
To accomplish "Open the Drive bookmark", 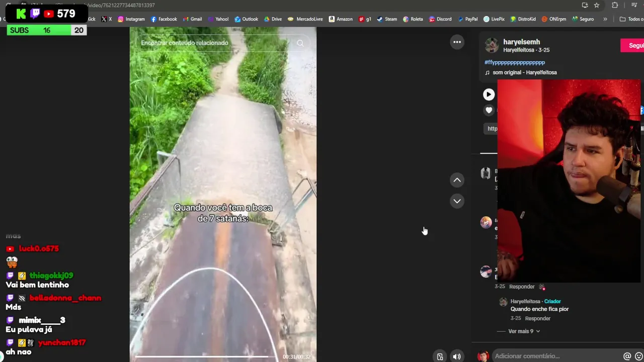I will [273, 19].
